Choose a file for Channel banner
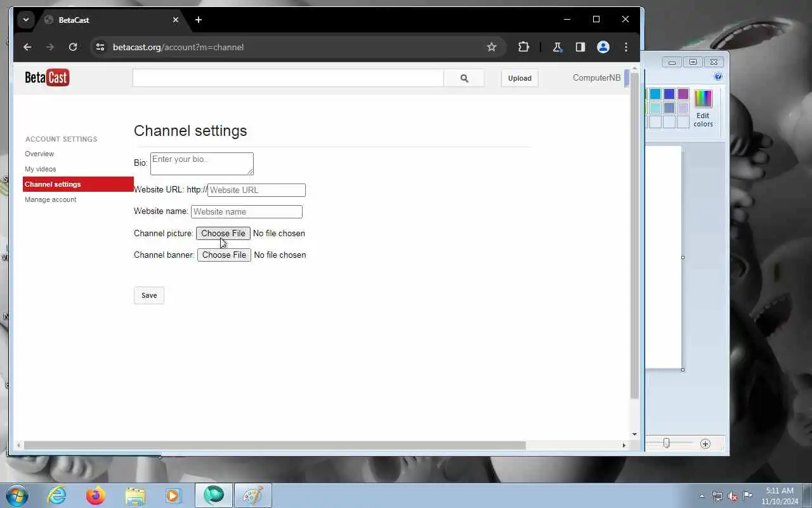812x508 pixels. 224,255
